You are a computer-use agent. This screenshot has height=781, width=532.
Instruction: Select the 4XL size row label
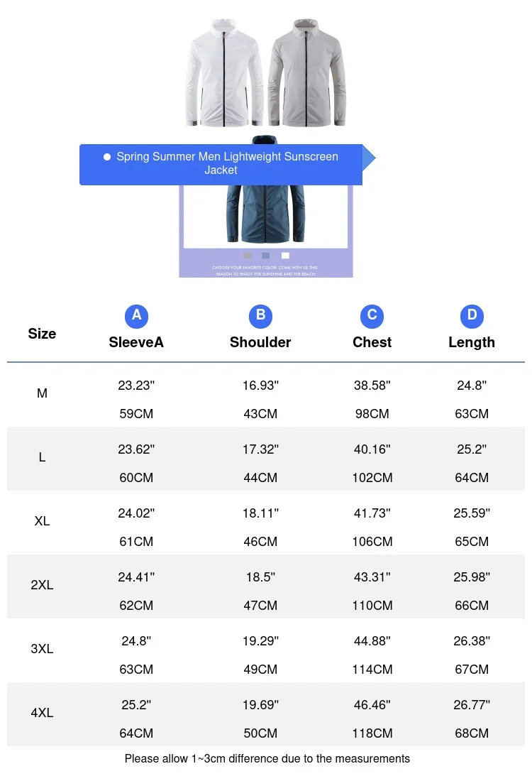[x=42, y=713]
